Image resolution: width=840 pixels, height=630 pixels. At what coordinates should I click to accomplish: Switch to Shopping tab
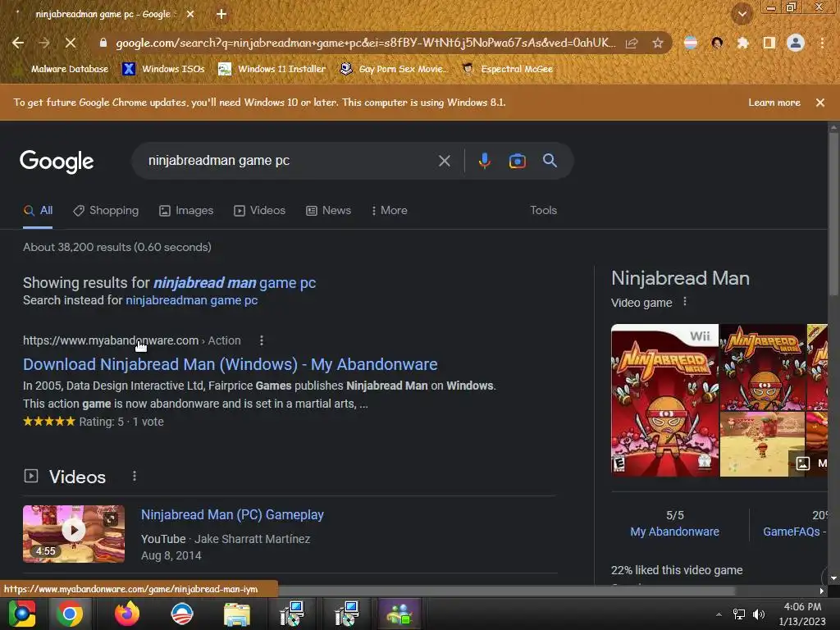pos(106,211)
